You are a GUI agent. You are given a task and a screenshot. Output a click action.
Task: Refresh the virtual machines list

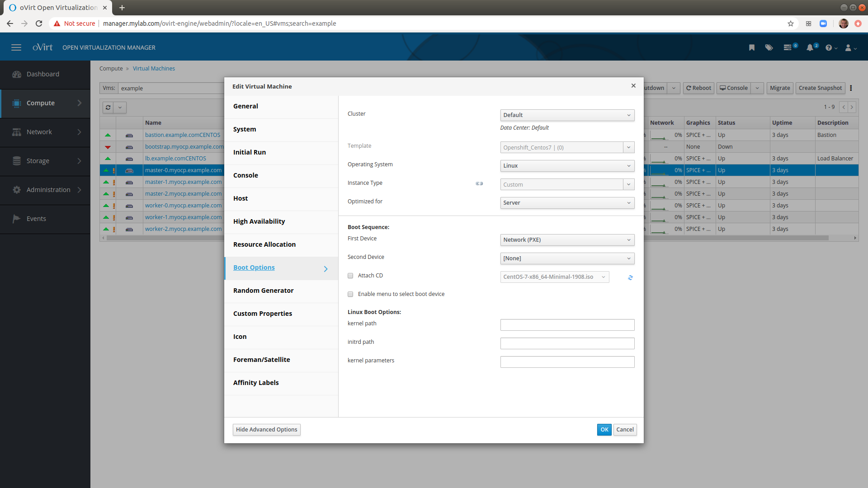tap(108, 108)
